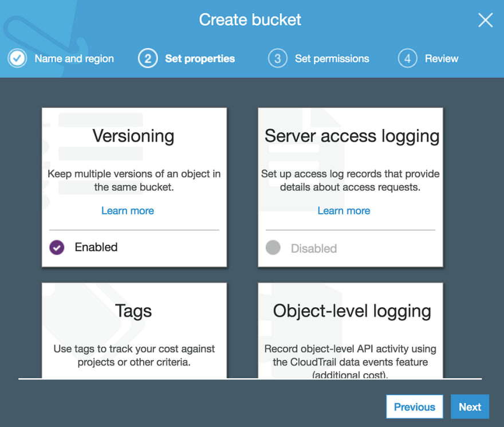Click the step 3 circle icon
The image size is (504, 427).
click(278, 58)
